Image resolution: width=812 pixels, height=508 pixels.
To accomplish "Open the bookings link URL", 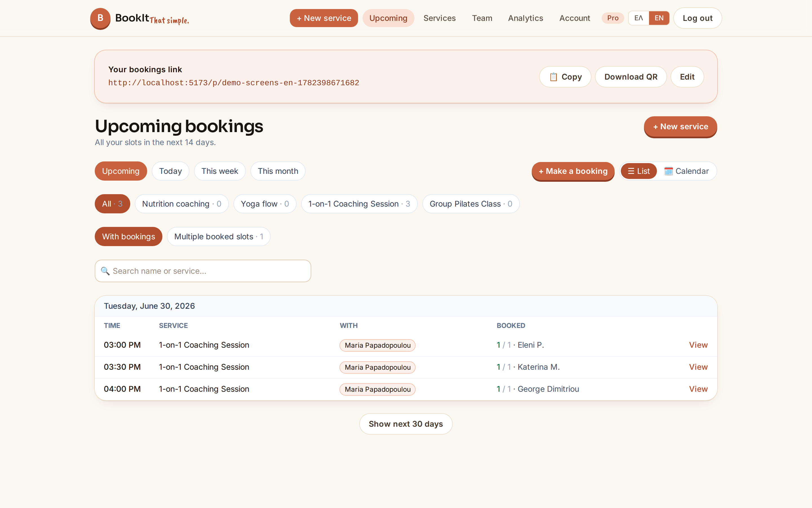I will pyautogui.click(x=233, y=83).
